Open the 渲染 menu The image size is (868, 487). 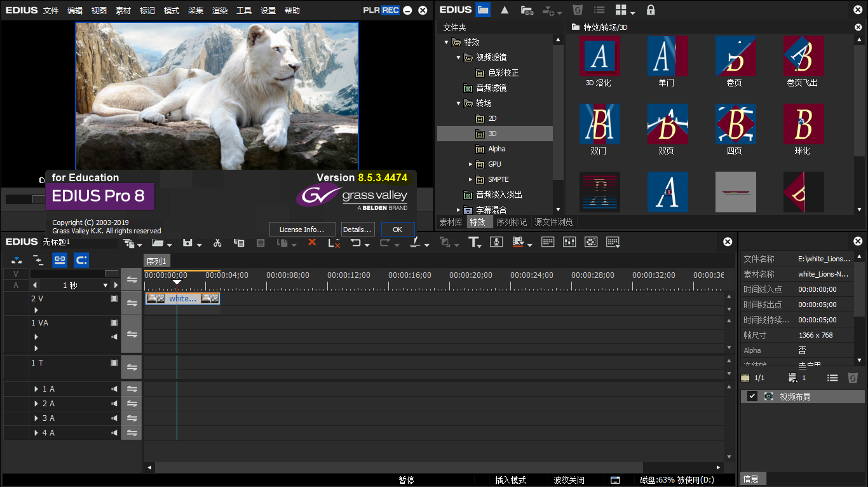[220, 11]
